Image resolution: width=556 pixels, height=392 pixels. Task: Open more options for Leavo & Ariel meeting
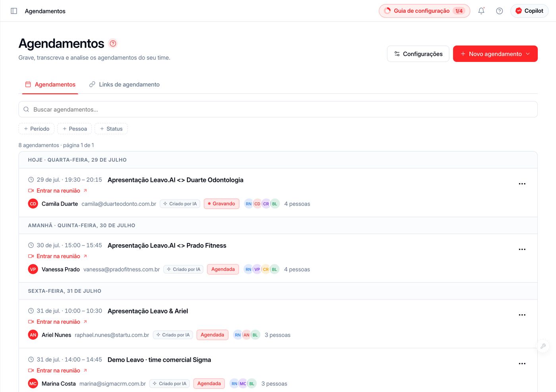coord(522,315)
